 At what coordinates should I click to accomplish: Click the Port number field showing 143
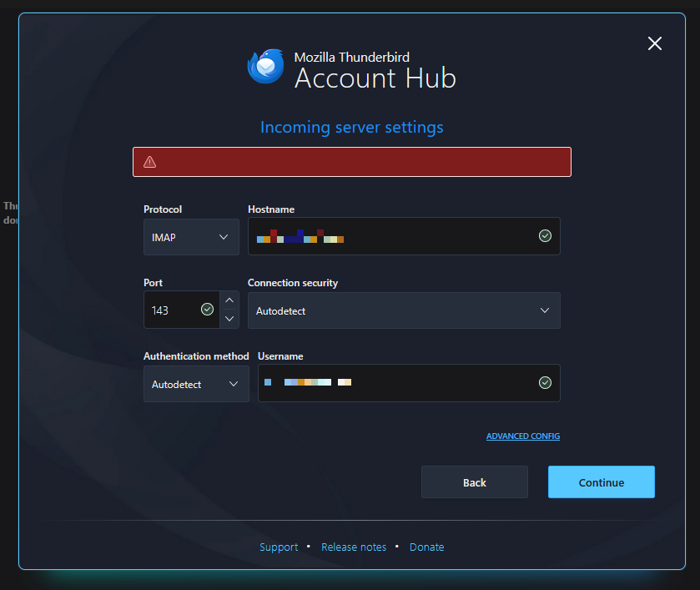pos(181,310)
